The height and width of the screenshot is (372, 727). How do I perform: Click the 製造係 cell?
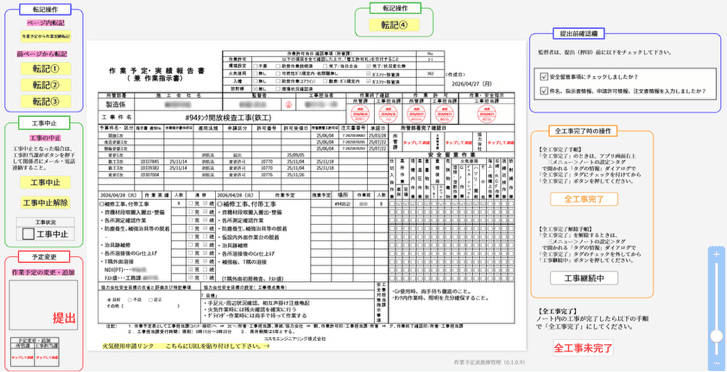(116, 104)
